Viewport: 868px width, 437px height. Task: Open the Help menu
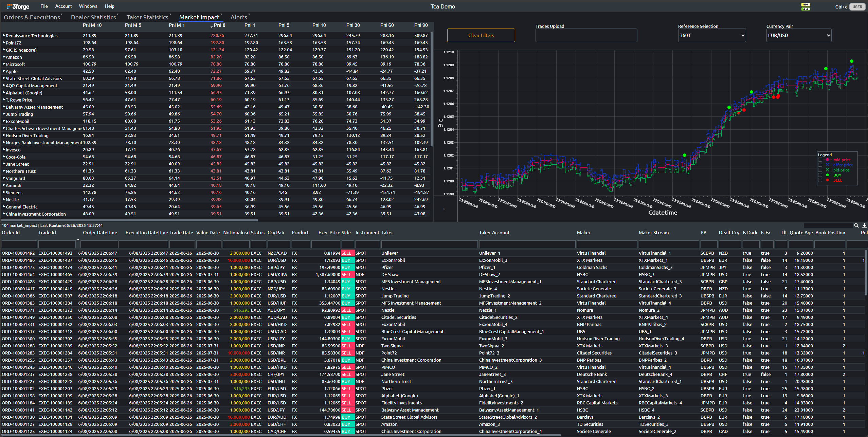pos(109,6)
